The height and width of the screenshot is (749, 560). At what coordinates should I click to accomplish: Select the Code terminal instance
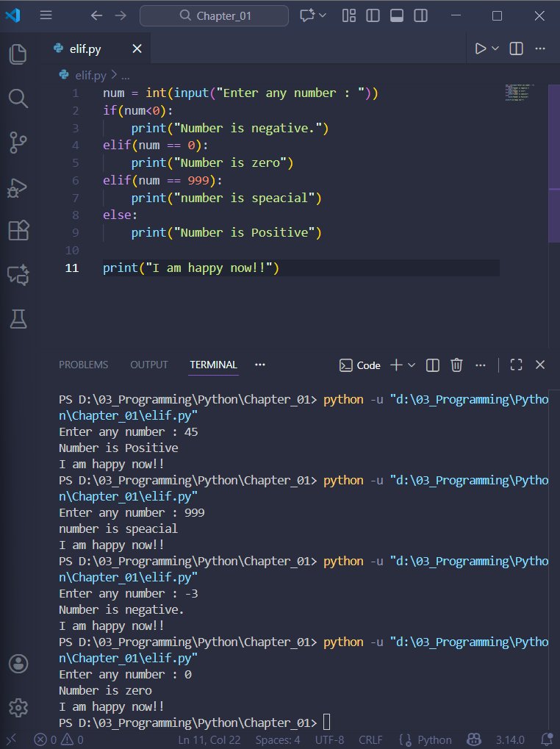click(x=359, y=365)
